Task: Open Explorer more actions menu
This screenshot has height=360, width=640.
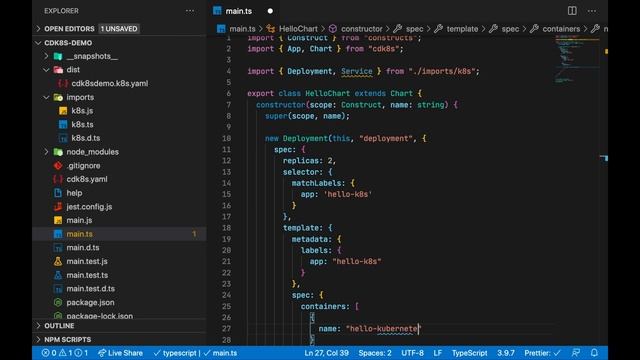Action: 190,11
